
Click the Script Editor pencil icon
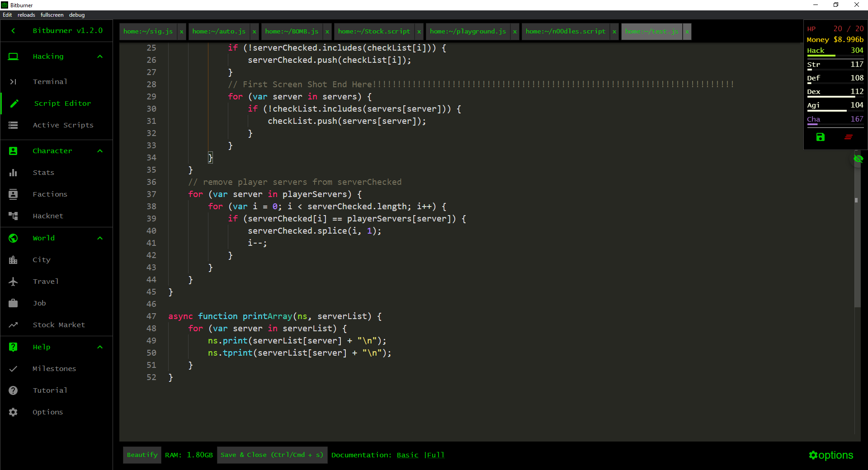click(14, 103)
